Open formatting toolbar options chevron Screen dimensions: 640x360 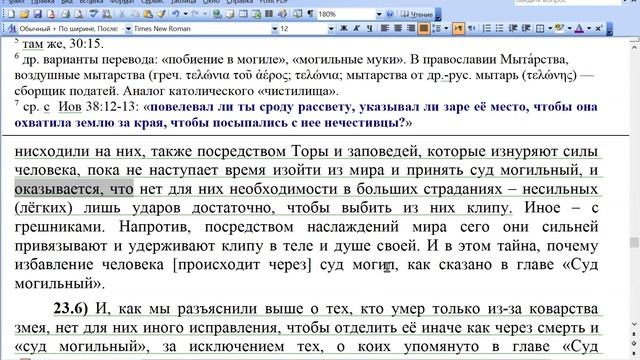click(x=609, y=29)
